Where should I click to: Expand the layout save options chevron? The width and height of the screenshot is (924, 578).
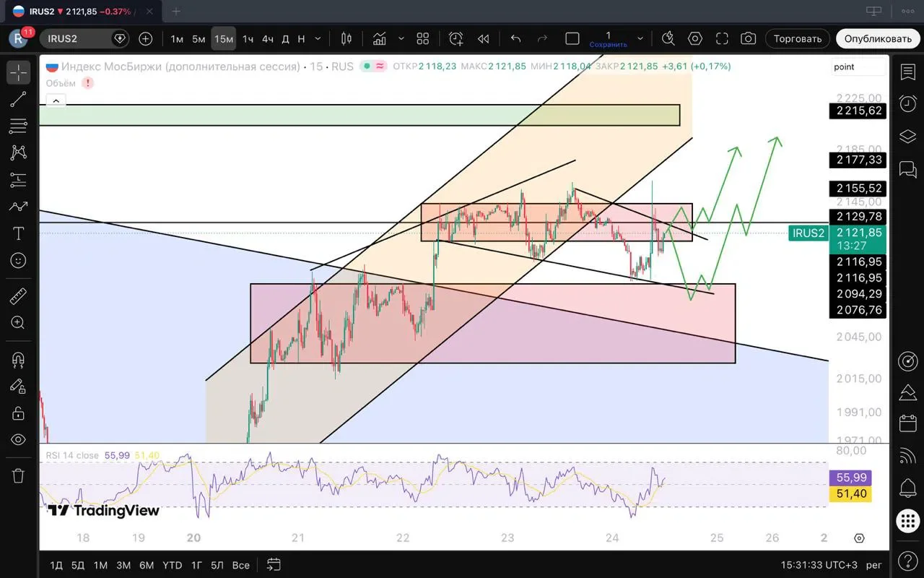640,38
